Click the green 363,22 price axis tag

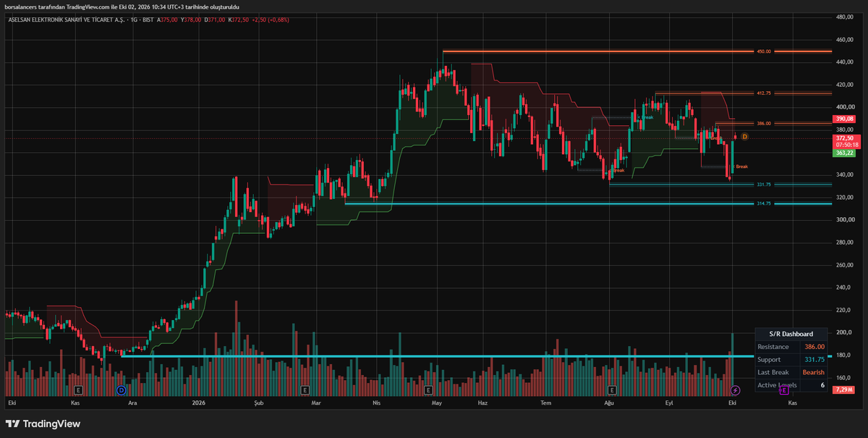844,153
